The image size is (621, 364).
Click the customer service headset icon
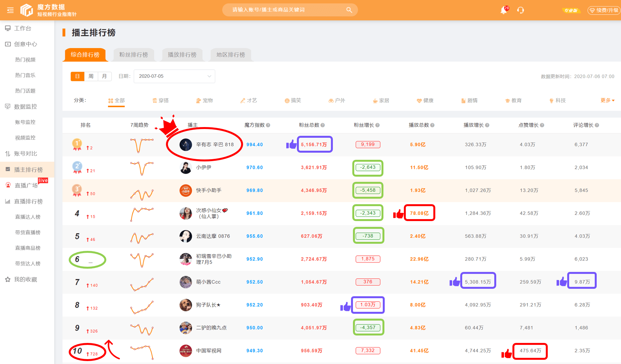point(521,10)
